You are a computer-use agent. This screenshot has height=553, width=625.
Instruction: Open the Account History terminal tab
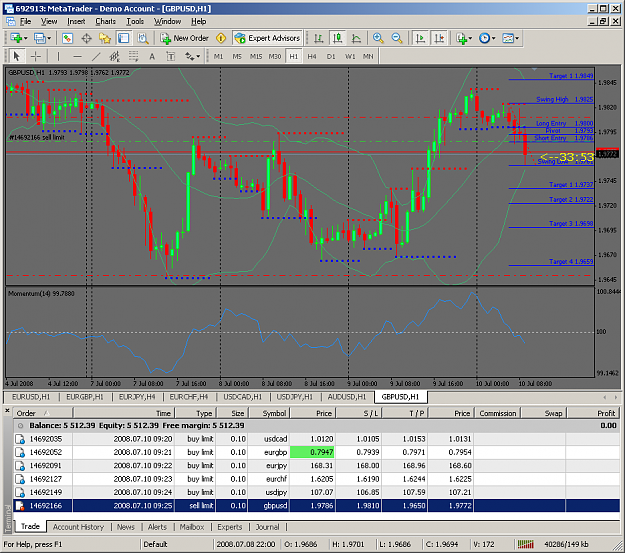tap(78, 527)
